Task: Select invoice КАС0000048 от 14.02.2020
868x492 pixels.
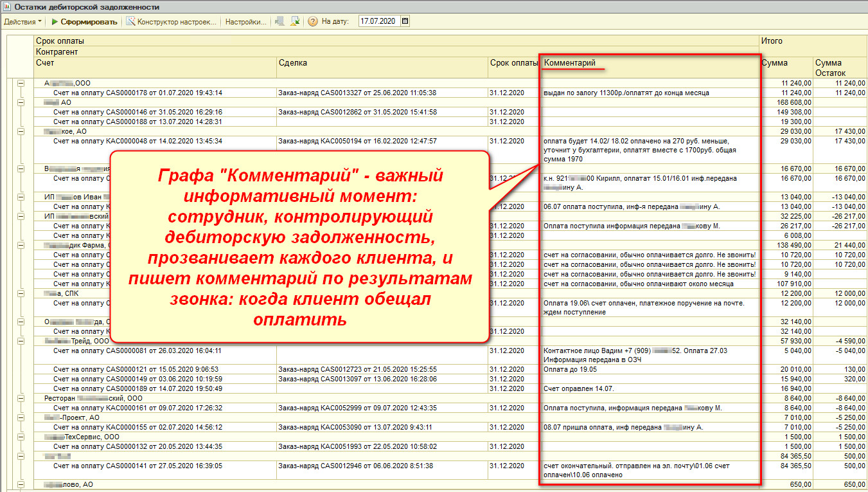Action: point(137,141)
